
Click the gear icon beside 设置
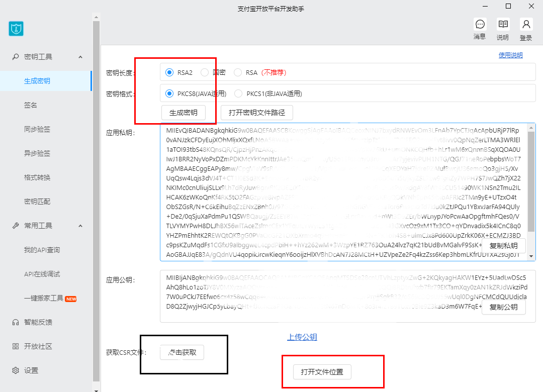click(x=15, y=370)
